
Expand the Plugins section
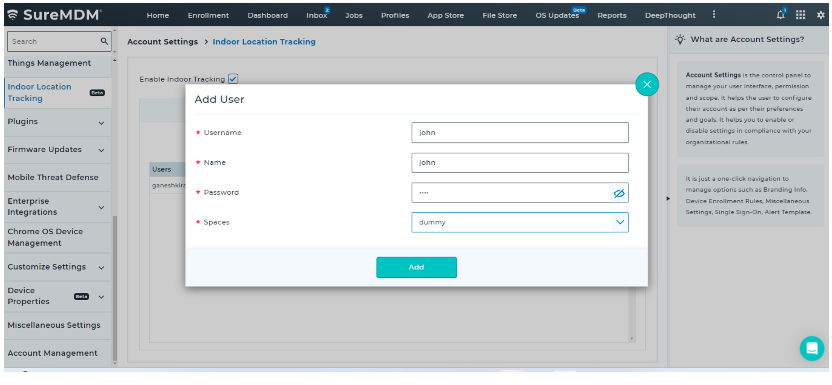click(x=101, y=123)
